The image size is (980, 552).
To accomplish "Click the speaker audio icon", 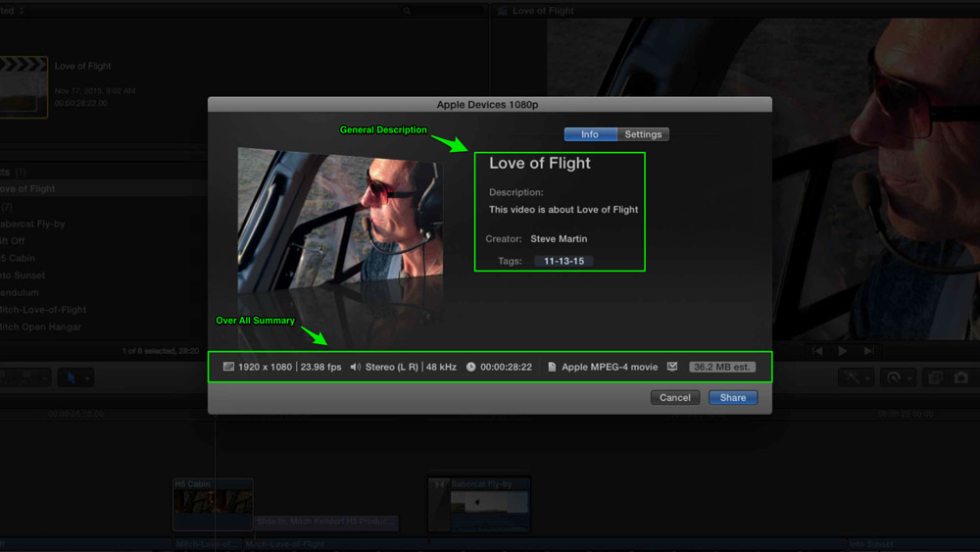I will tap(355, 367).
